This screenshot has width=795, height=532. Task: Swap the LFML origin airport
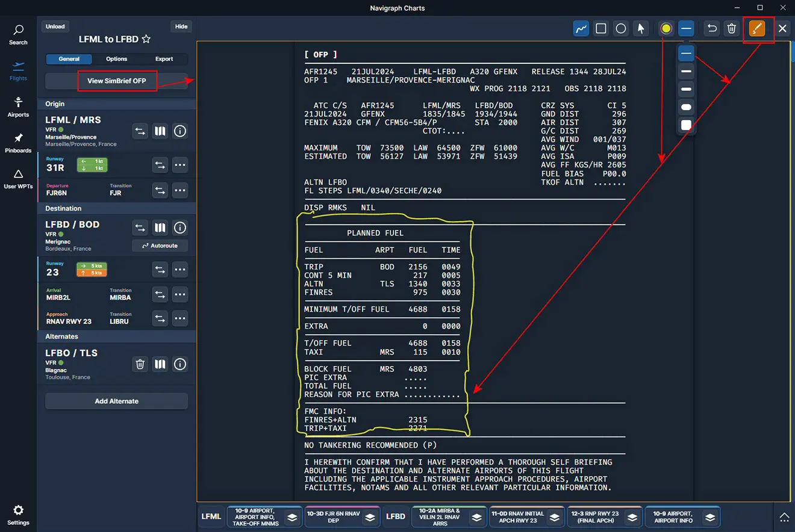pos(140,131)
